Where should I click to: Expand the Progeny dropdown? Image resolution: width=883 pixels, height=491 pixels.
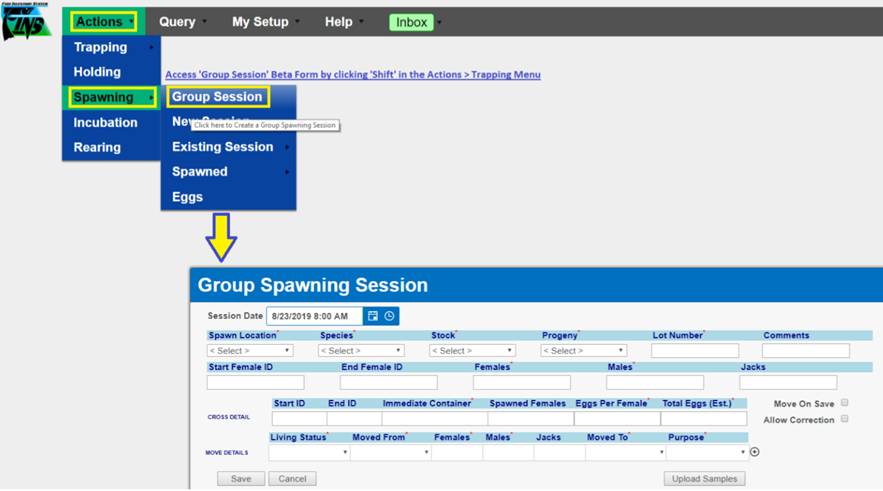(583, 351)
